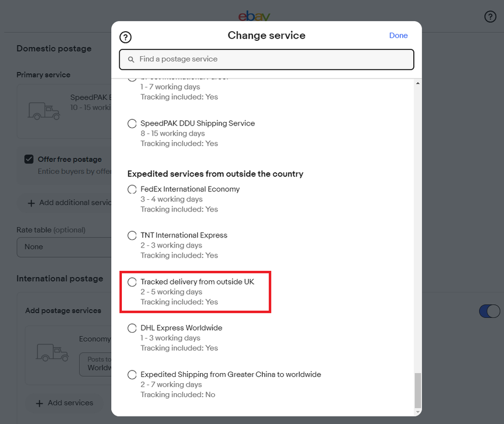Select Expedited Shipping from Greater China option

132,375
